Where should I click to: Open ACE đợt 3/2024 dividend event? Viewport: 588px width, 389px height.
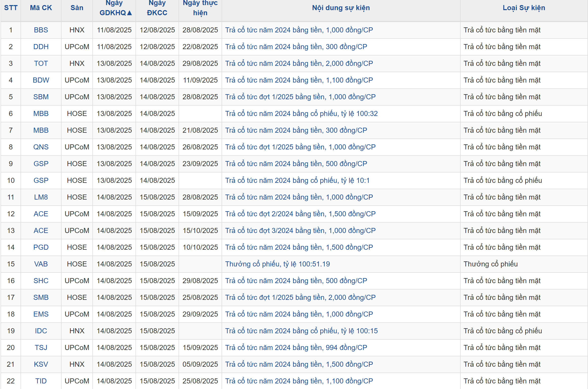(x=300, y=231)
